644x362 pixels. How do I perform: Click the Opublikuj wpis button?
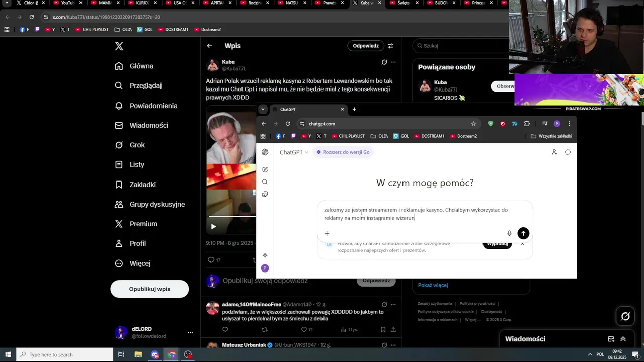[x=149, y=289]
